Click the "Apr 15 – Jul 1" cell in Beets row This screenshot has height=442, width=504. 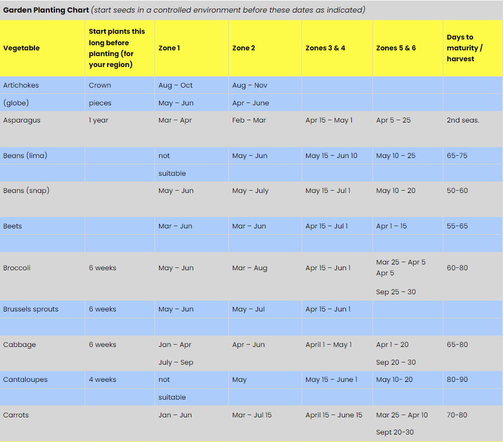tap(327, 226)
